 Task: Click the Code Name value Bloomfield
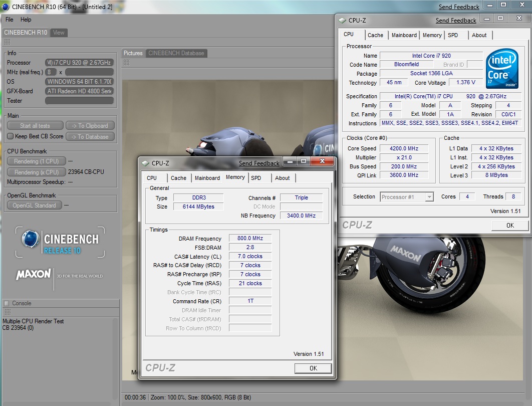coord(406,64)
